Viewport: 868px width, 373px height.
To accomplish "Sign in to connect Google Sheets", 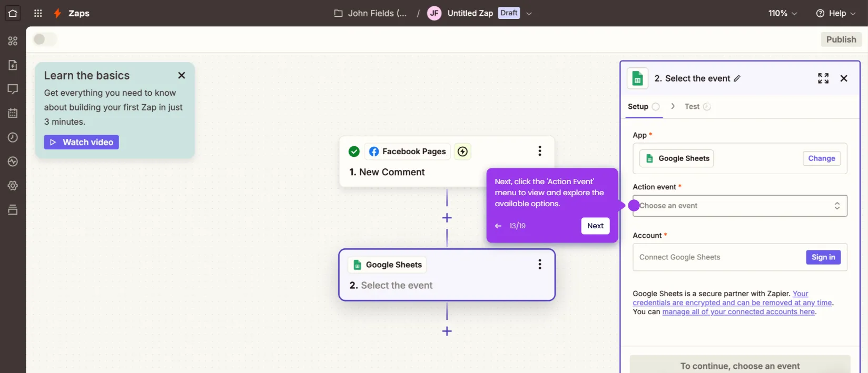I will point(823,257).
